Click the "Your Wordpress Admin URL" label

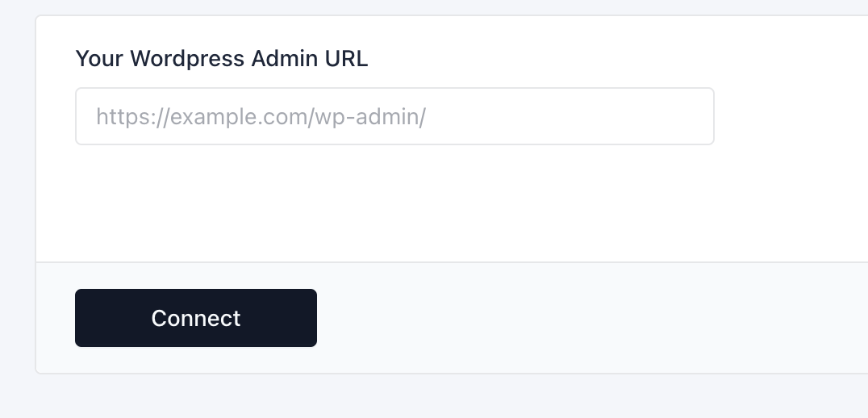pos(221,59)
